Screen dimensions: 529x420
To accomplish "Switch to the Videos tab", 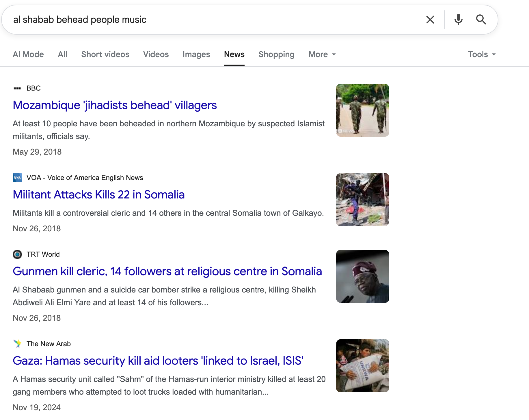I will pos(156,55).
